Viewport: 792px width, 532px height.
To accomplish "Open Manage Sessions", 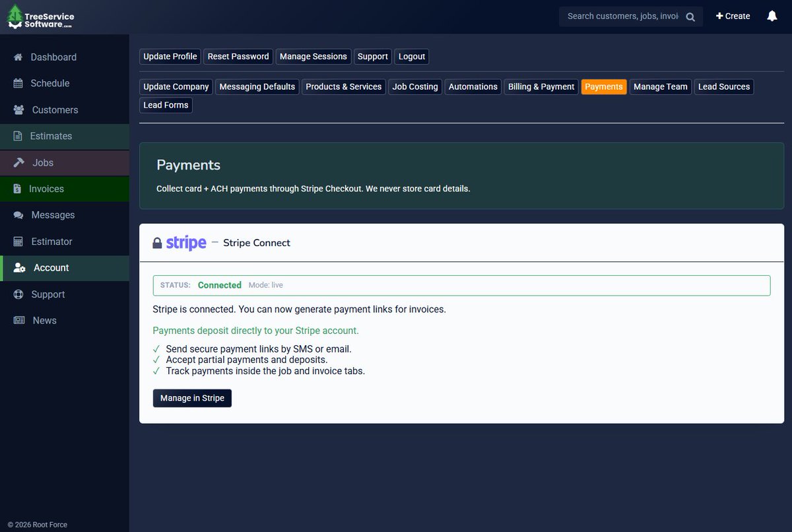I will [x=313, y=57].
